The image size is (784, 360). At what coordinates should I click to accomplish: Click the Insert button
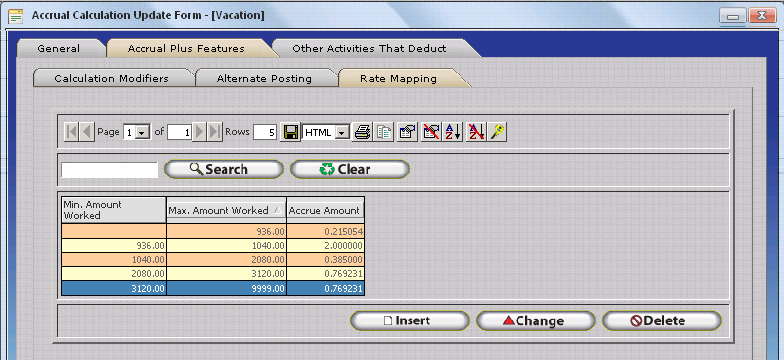pyautogui.click(x=410, y=321)
